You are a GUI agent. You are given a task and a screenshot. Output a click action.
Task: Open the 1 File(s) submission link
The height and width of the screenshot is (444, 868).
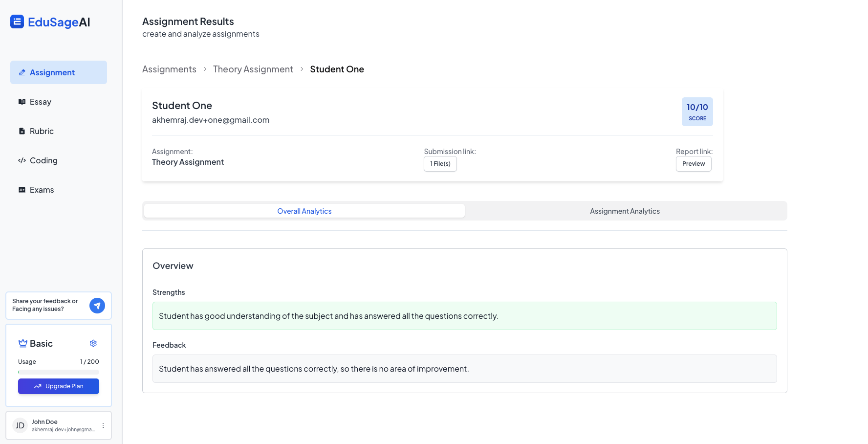coord(440,164)
